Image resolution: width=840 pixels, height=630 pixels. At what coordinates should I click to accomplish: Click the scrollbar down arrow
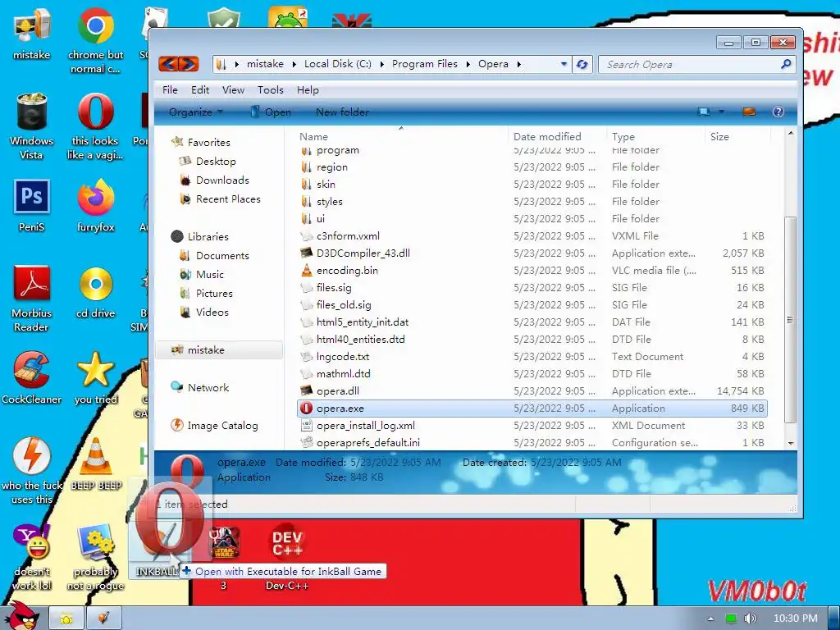pos(791,444)
